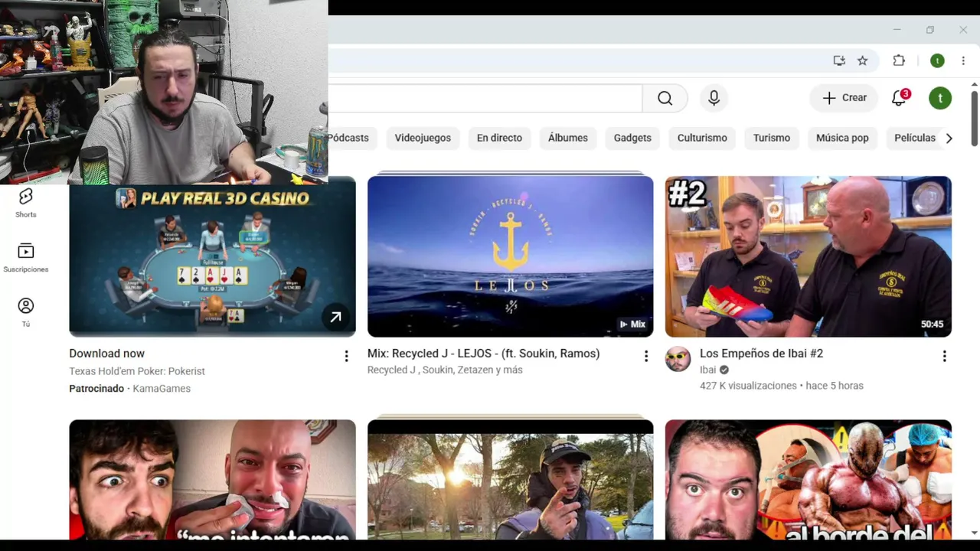Open the LEJOS anchor mix thumbnail

click(x=510, y=256)
